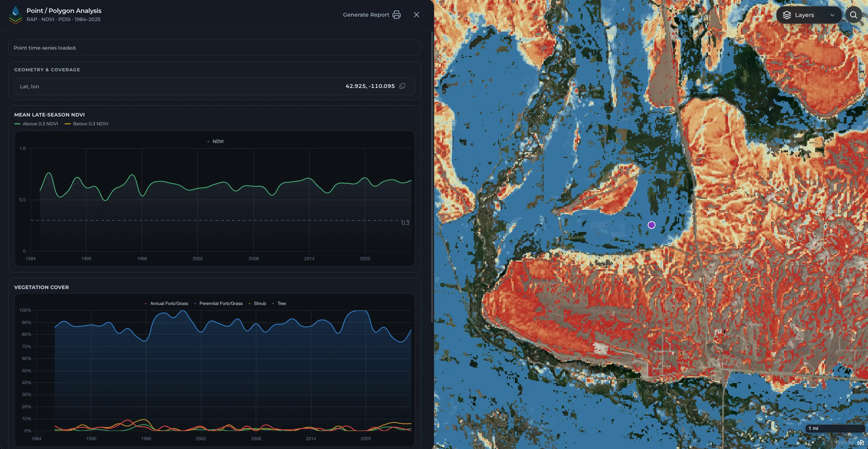Click the '1 mi' map scale bar
Image resolution: width=868 pixels, height=449 pixels.
[x=835, y=428]
